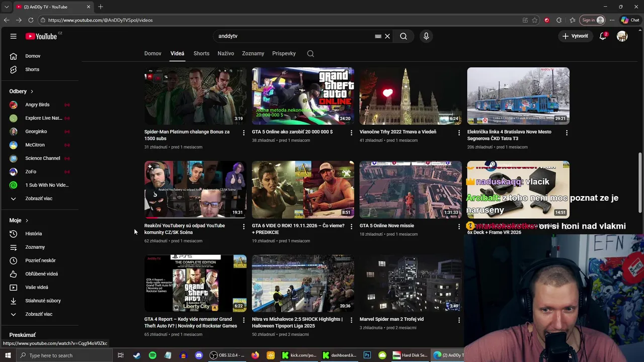Click browser Sign in button
The width and height of the screenshot is (644, 362).
tap(593, 20)
